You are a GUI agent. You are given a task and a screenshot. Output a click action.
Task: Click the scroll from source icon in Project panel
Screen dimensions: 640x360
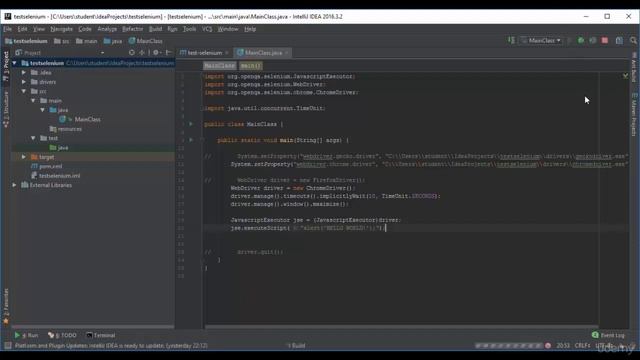(x=131, y=53)
